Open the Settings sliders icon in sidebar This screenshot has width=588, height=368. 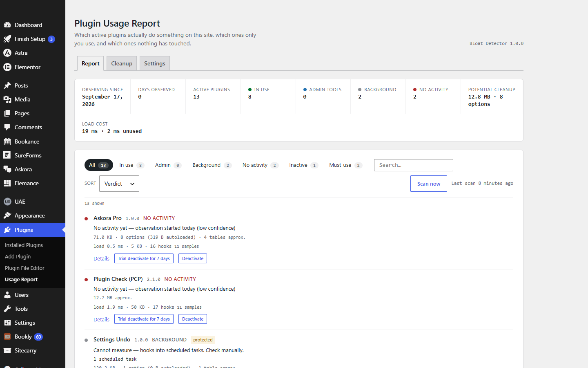tap(7, 323)
